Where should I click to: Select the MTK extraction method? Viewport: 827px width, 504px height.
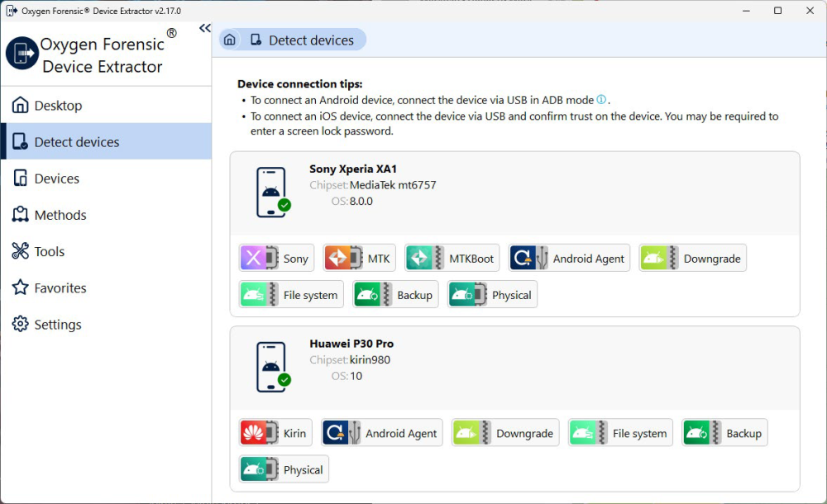click(x=359, y=259)
